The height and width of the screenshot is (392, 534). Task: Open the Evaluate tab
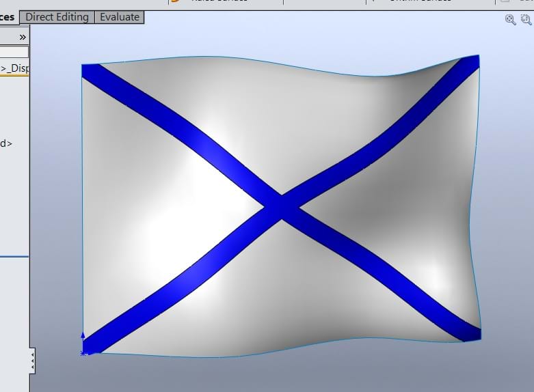point(120,17)
